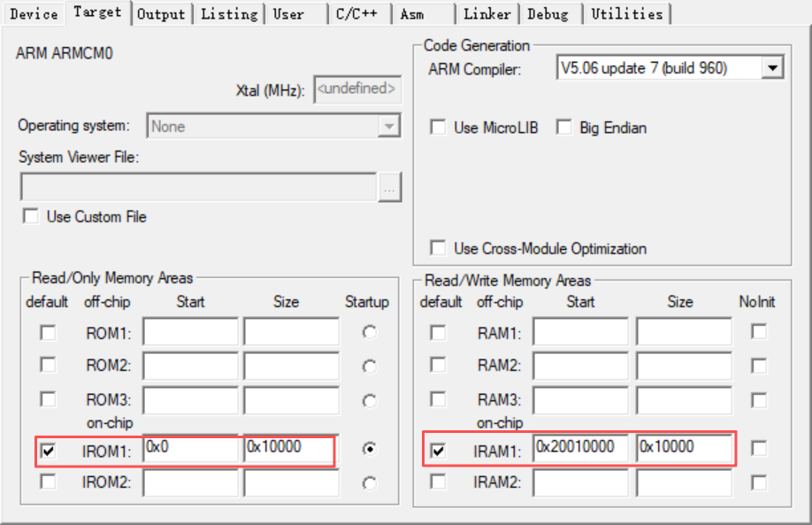Select ROM2 Startup radio button

(x=369, y=367)
